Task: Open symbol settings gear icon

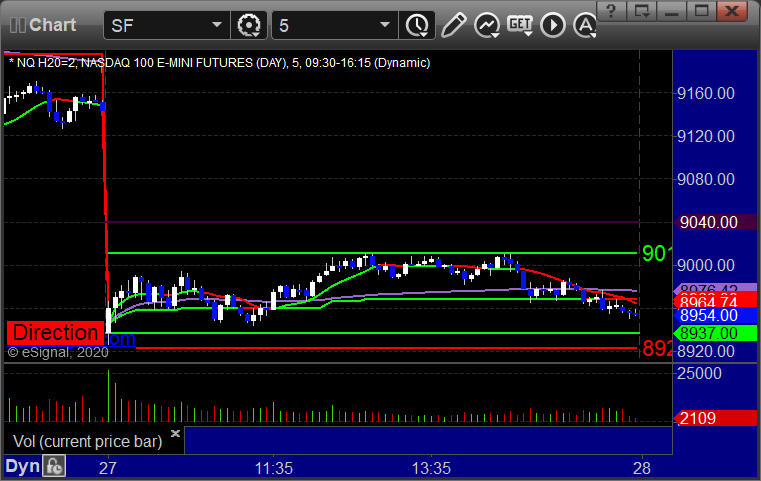Action: (x=248, y=24)
